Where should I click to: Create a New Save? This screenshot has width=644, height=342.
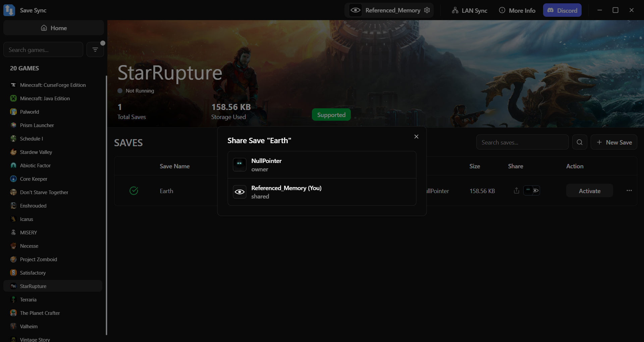(x=614, y=142)
